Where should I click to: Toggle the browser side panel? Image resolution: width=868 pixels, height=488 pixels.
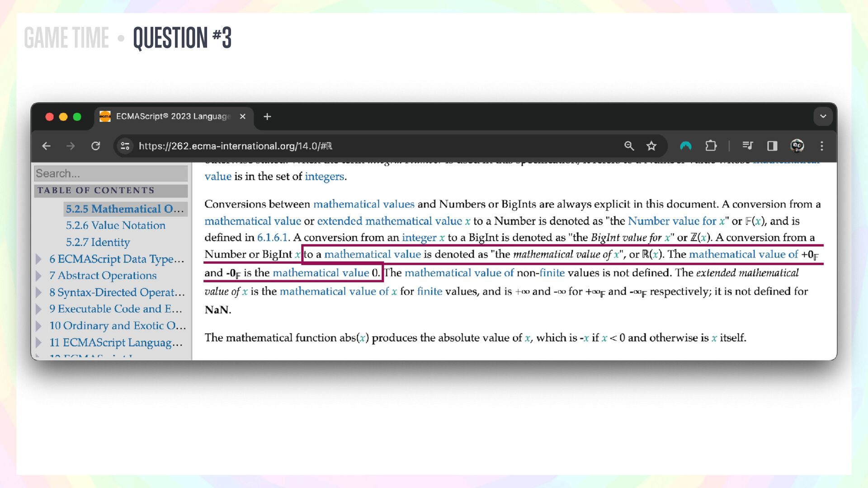[x=772, y=146]
